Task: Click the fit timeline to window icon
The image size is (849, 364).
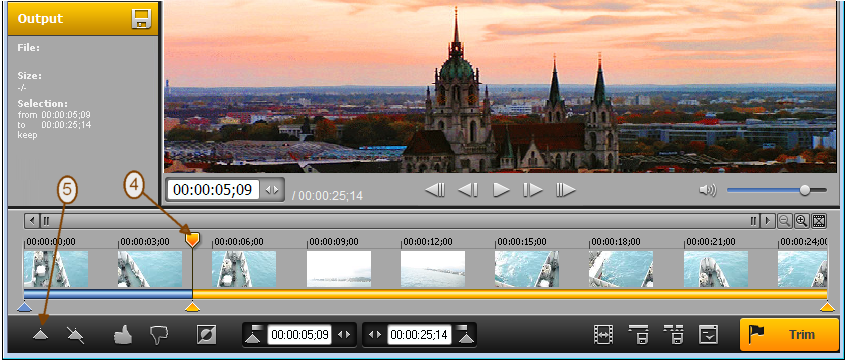Action: 819,221
